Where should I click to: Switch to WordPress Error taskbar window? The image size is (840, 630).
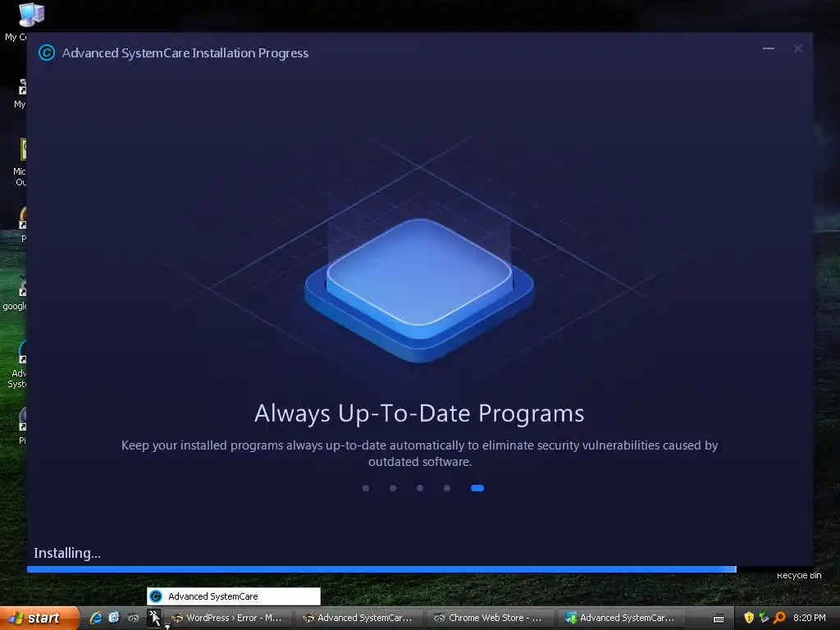[229, 618]
